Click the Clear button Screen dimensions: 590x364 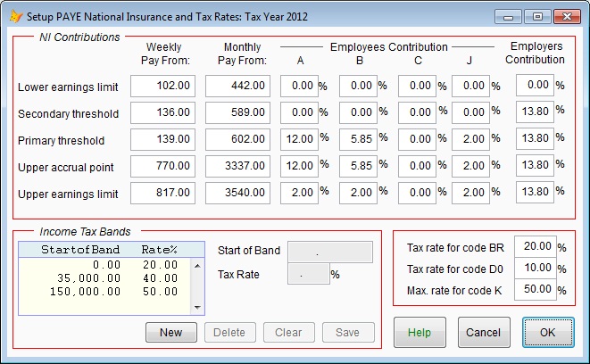289,333
